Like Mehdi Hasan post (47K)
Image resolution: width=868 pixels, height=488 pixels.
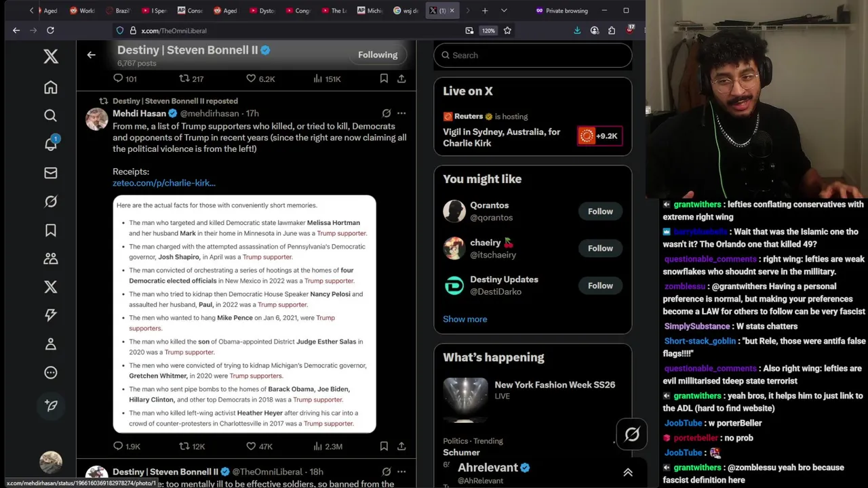point(259,446)
